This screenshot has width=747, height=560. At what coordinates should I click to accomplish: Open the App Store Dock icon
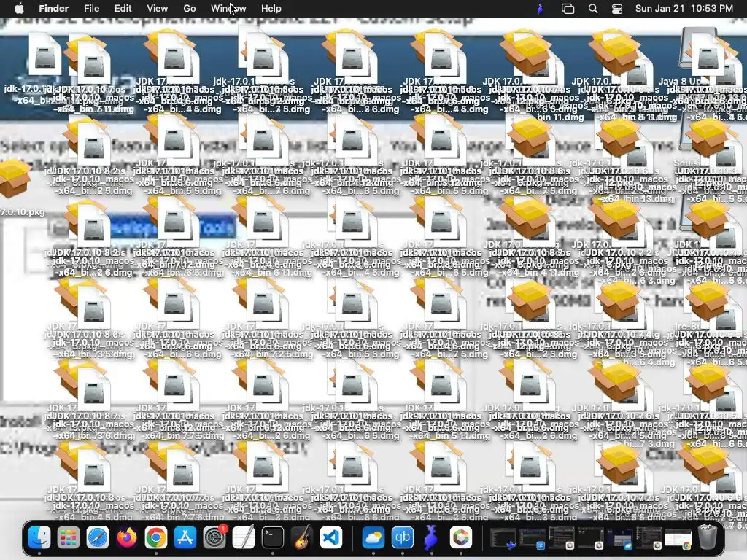pyautogui.click(x=185, y=537)
